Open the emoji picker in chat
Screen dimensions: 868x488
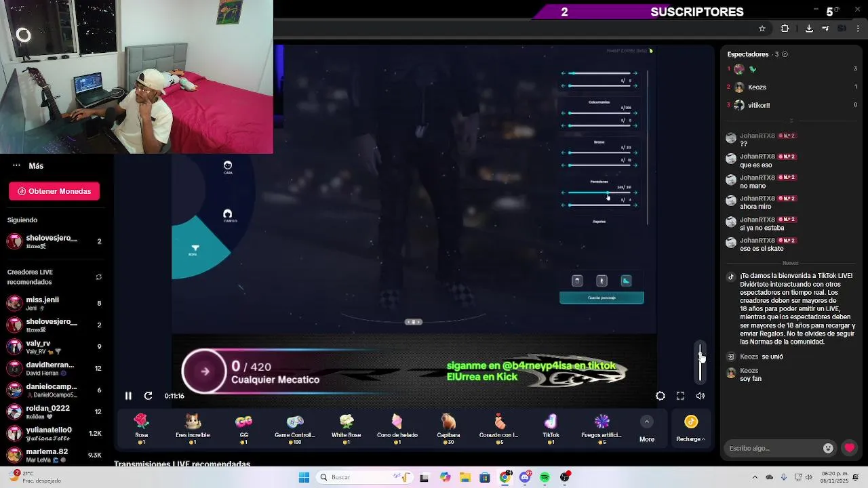(x=828, y=448)
